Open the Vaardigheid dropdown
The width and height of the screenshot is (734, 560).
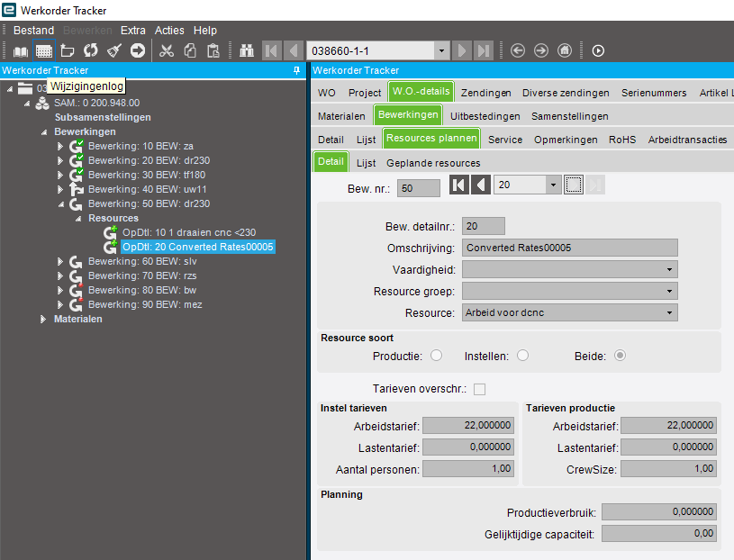pos(669,269)
